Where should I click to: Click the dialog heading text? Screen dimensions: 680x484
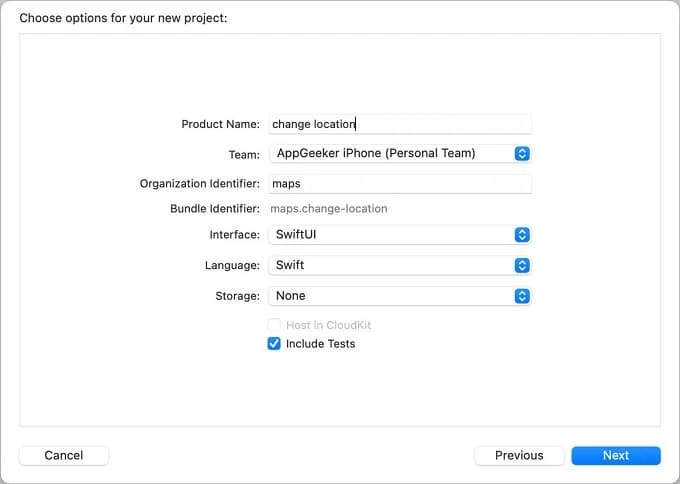click(x=123, y=18)
